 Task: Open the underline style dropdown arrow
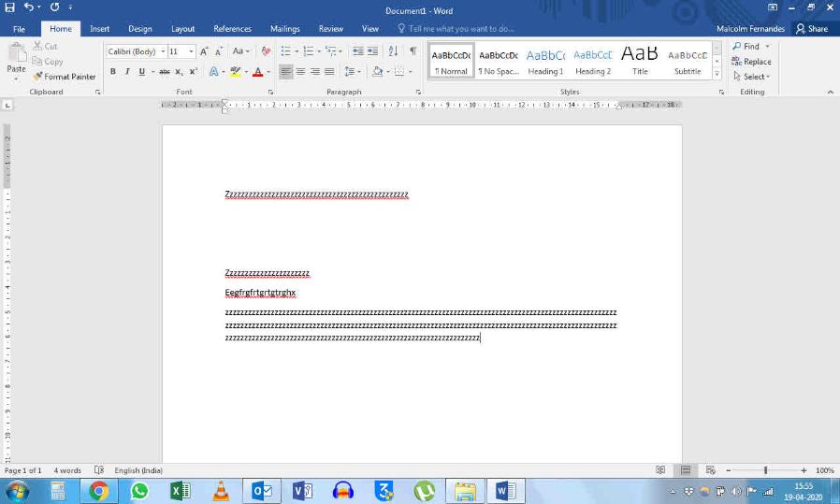(152, 72)
